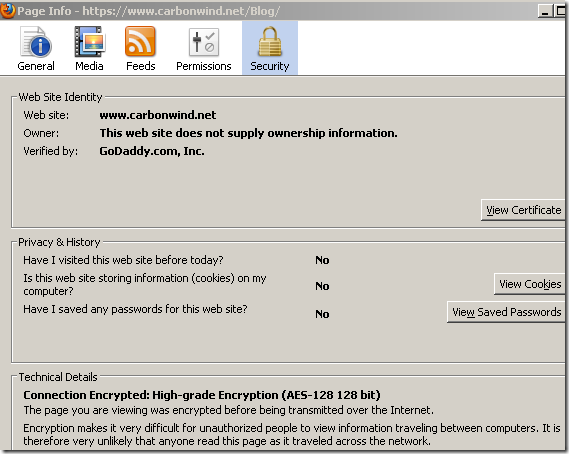Screen dimensions: 569x454
Task: Click the 'No' answer for cookies question
Action: 322,286
